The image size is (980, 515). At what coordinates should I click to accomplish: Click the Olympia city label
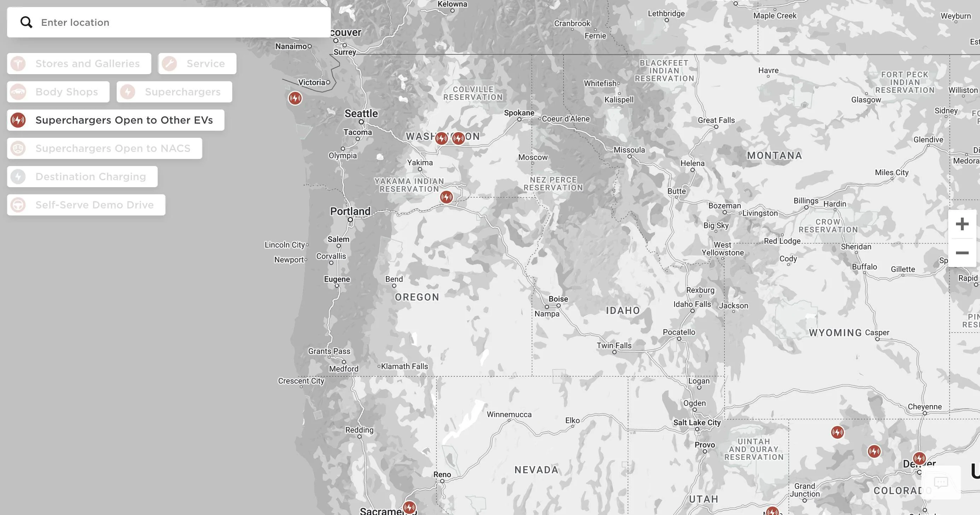343,155
